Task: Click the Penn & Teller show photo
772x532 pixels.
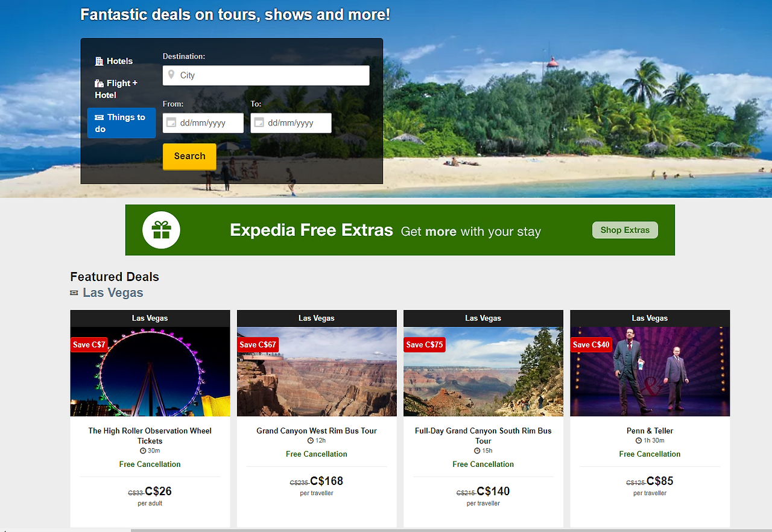Action: (650, 372)
